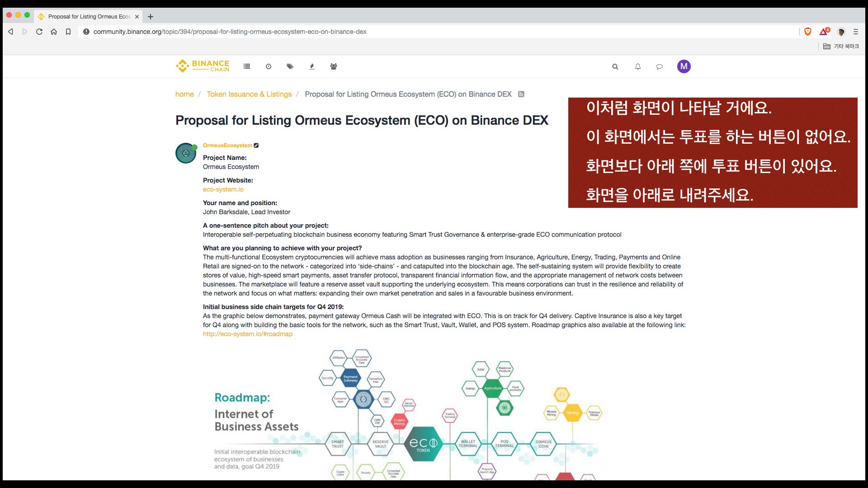868x488 pixels.
Task: Click the search magnifier icon
Action: pyautogui.click(x=615, y=66)
